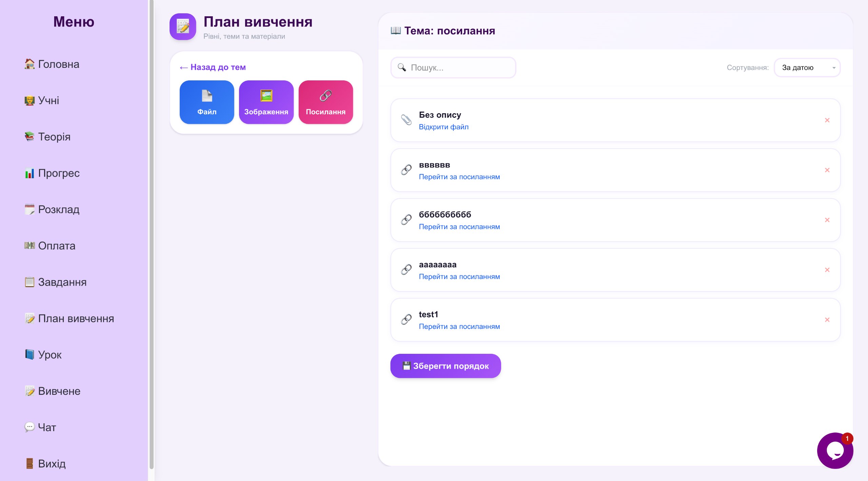Focus the Пошук search field
The width and height of the screenshot is (868, 481).
point(453,68)
